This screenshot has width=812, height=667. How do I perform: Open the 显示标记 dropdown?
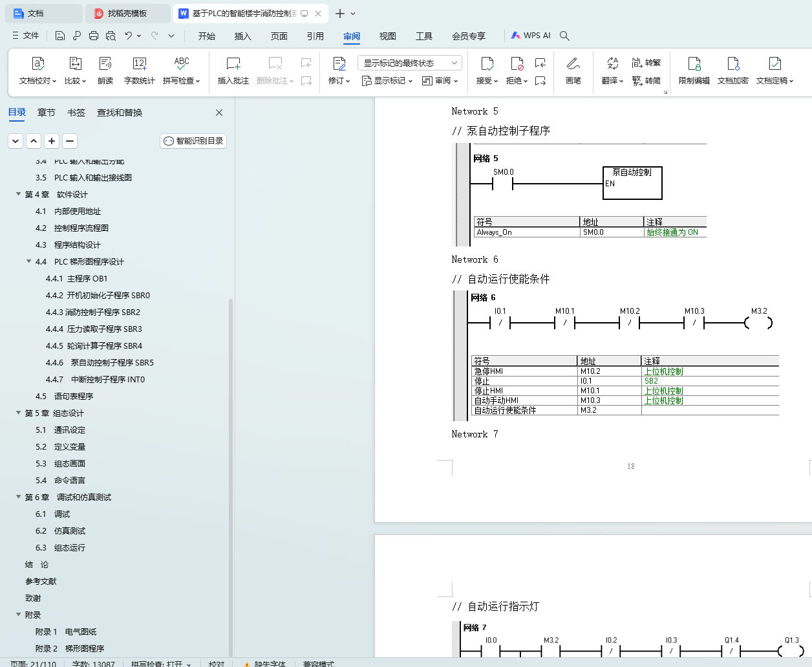click(387, 81)
